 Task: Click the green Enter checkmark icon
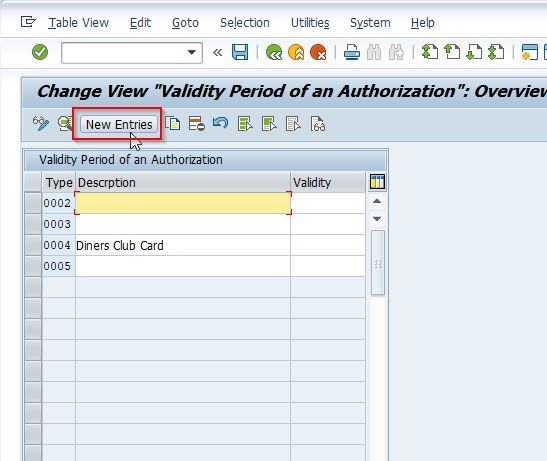pyautogui.click(x=40, y=52)
